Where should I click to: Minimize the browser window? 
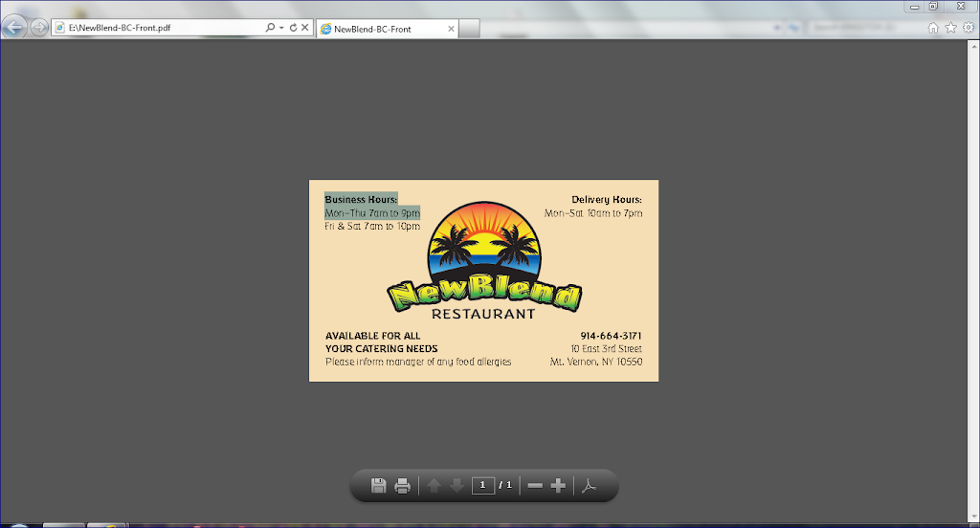pyautogui.click(x=914, y=7)
